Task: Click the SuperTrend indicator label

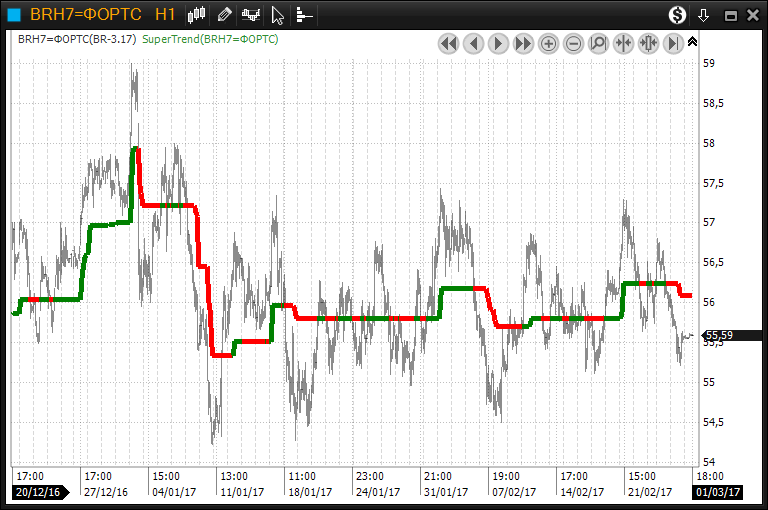Action: pyautogui.click(x=210, y=39)
